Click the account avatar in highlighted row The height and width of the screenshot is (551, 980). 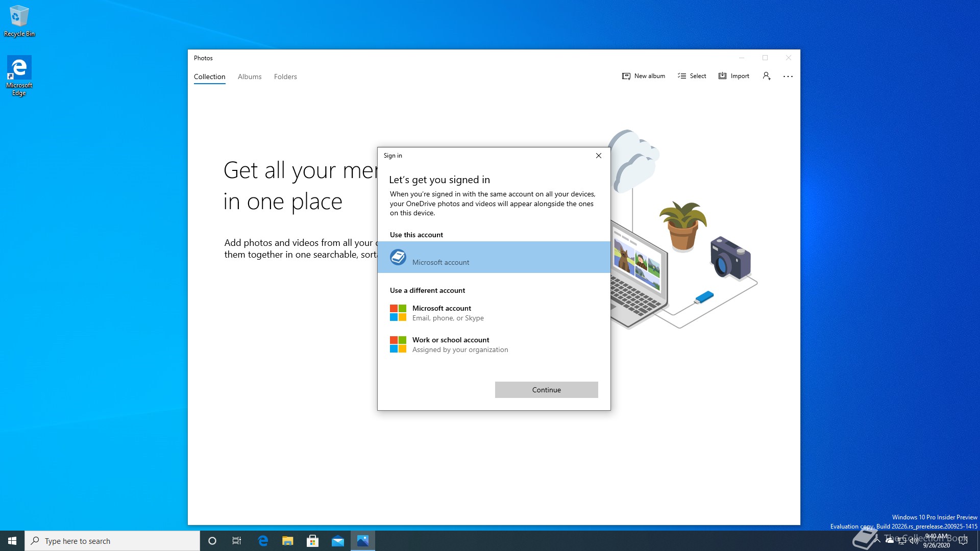tap(398, 257)
